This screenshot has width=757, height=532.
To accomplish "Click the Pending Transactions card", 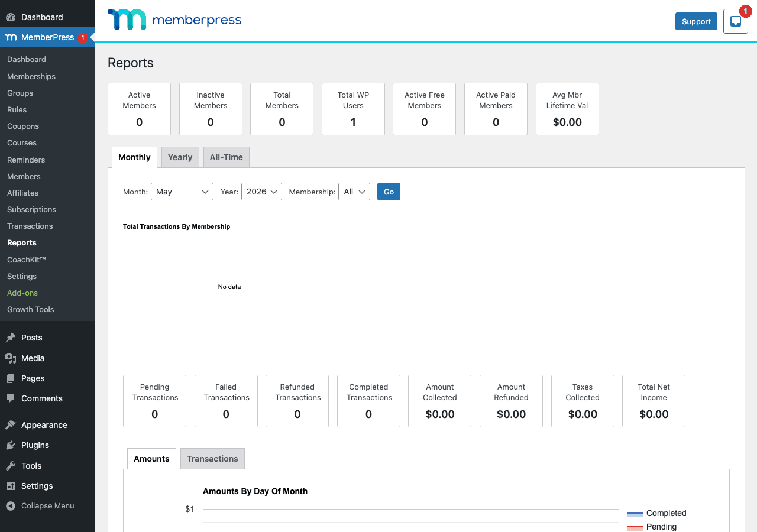I will click(154, 401).
